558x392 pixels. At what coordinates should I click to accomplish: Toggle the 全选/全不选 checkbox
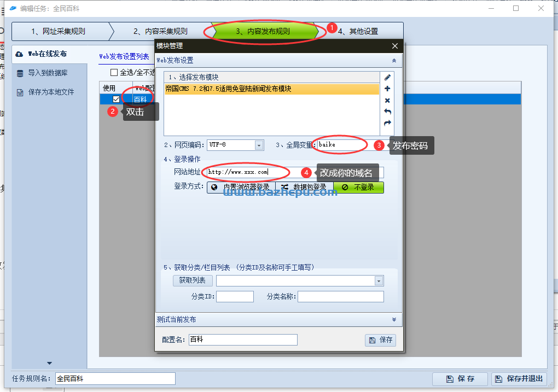click(114, 72)
